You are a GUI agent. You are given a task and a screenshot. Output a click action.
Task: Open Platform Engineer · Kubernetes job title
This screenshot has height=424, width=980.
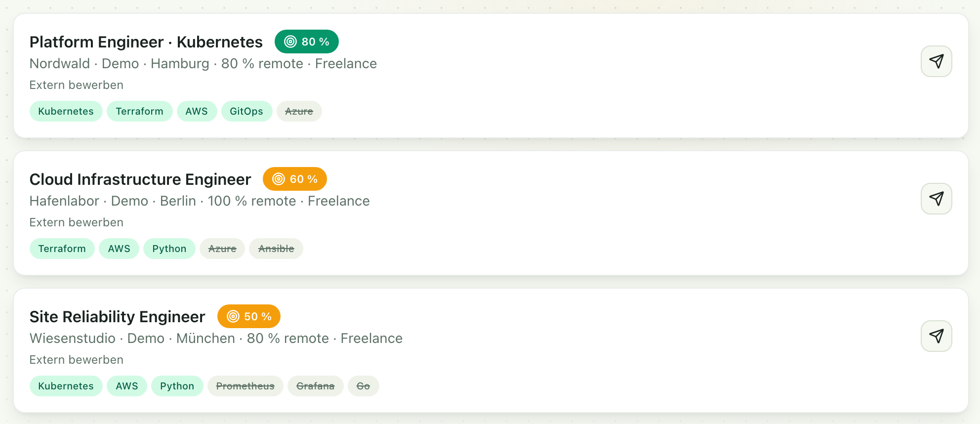(x=146, y=42)
